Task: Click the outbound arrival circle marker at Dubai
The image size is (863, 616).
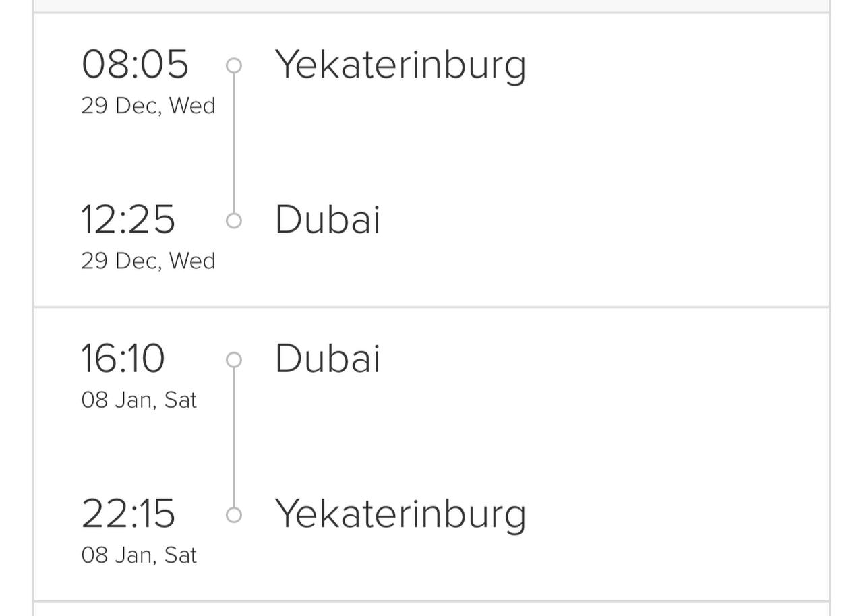Action: coord(234,220)
